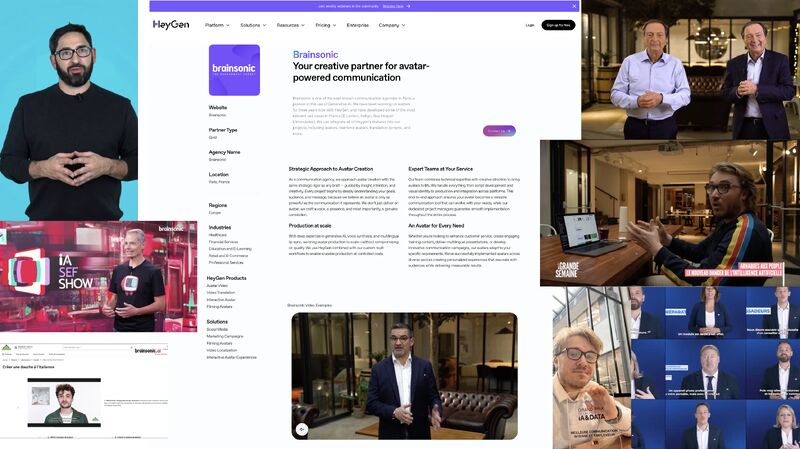
Task: Open the Enterprise page
Action: tap(357, 25)
